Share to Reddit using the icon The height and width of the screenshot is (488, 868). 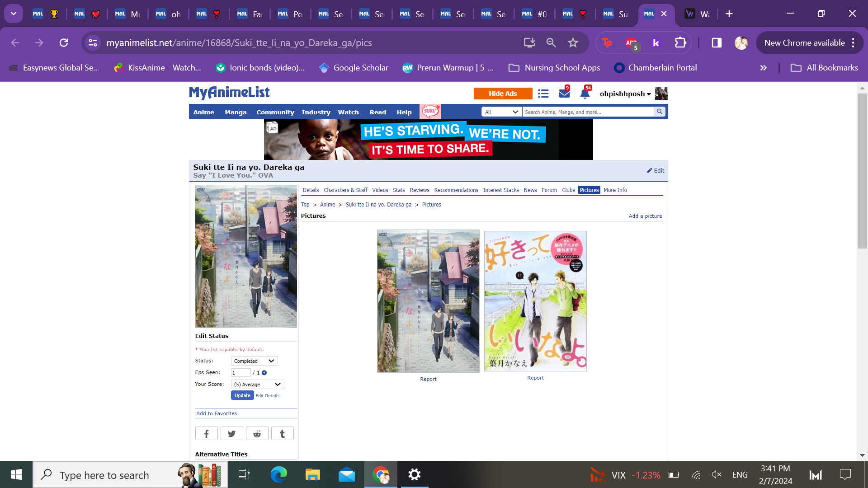pos(257,434)
